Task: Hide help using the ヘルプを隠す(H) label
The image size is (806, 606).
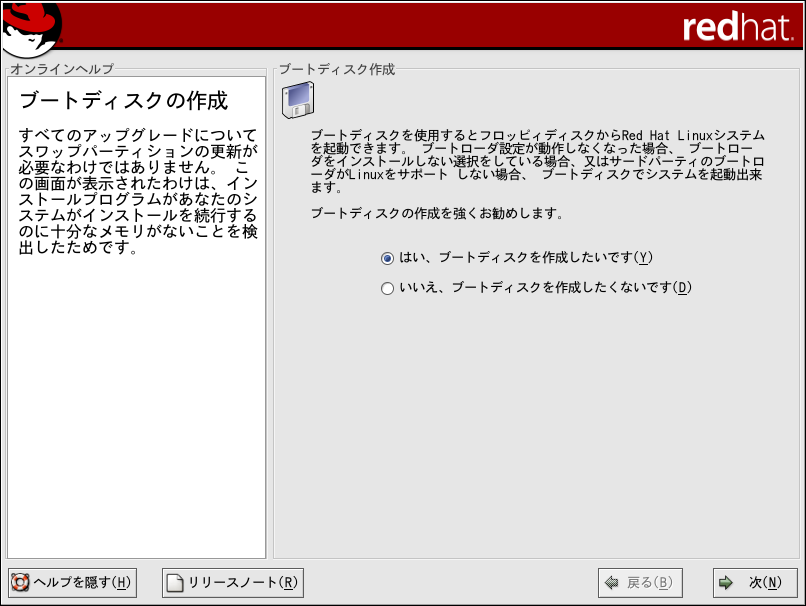Action: [x=82, y=583]
